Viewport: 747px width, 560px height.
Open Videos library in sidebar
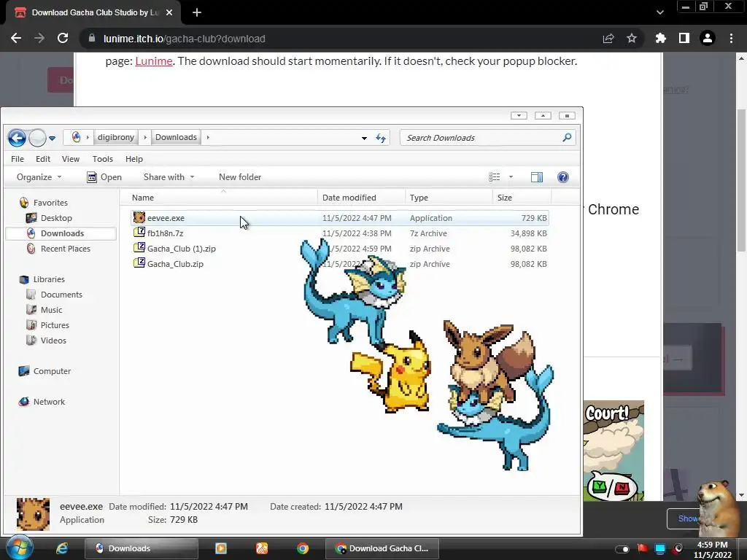(53, 341)
